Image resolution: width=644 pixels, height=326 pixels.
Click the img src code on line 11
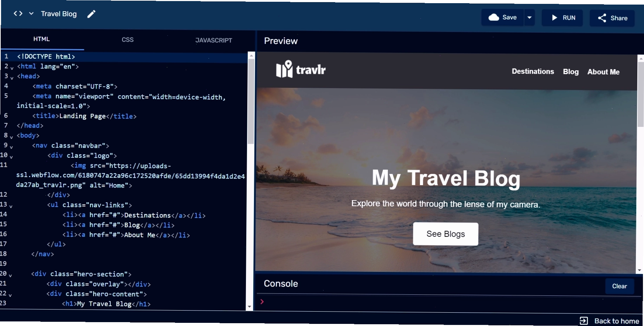pyautogui.click(x=130, y=175)
